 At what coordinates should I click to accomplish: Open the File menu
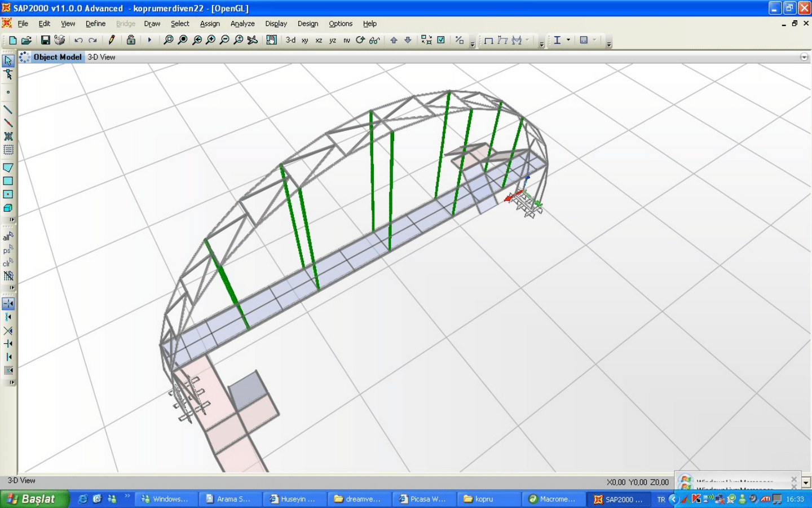[x=23, y=24]
